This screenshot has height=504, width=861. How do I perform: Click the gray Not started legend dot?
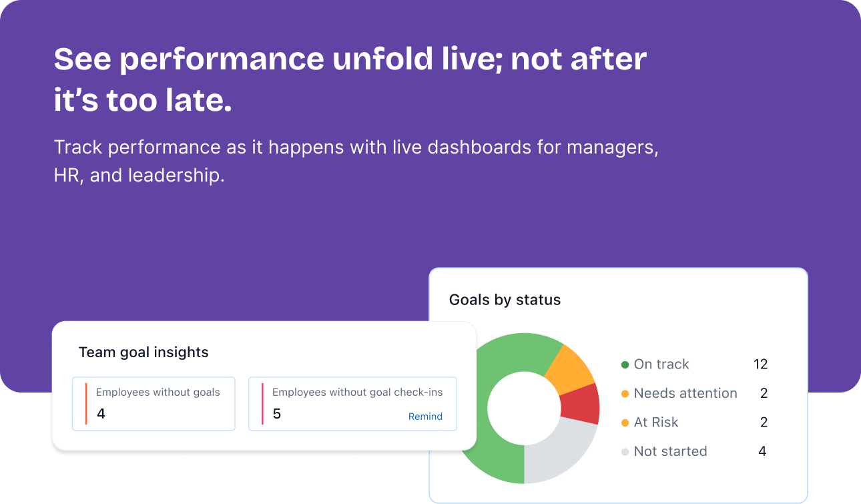click(x=625, y=452)
